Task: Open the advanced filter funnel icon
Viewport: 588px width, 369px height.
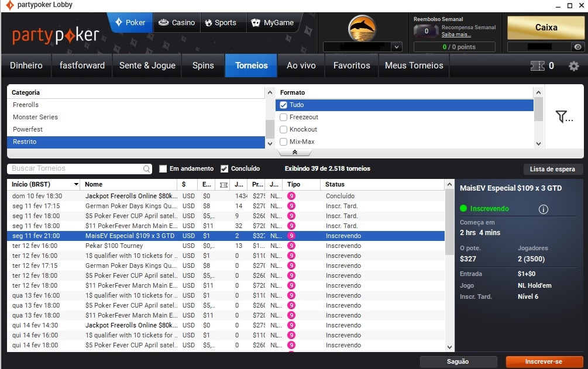Action: [x=564, y=116]
